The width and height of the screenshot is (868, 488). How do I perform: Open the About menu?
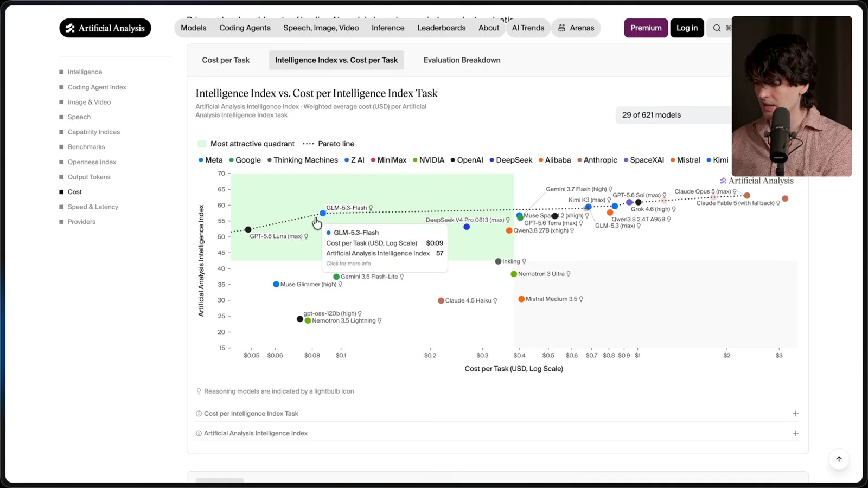click(x=489, y=28)
